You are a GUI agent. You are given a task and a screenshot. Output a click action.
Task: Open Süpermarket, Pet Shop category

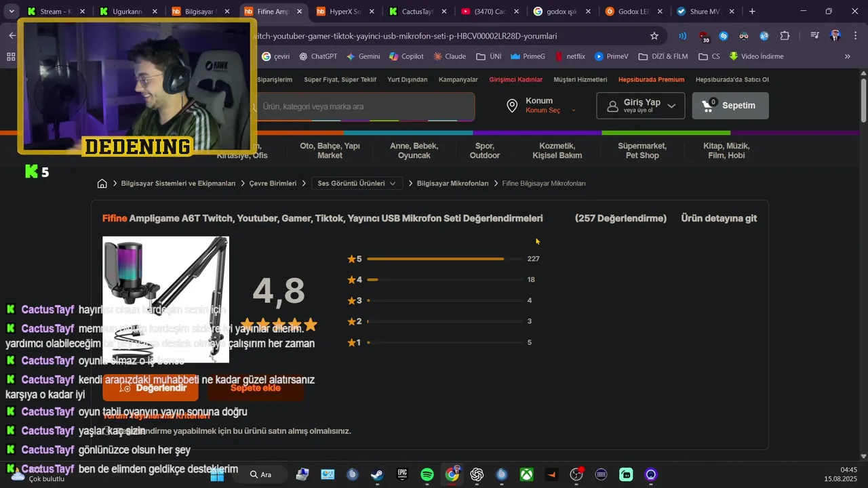[x=642, y=150]
